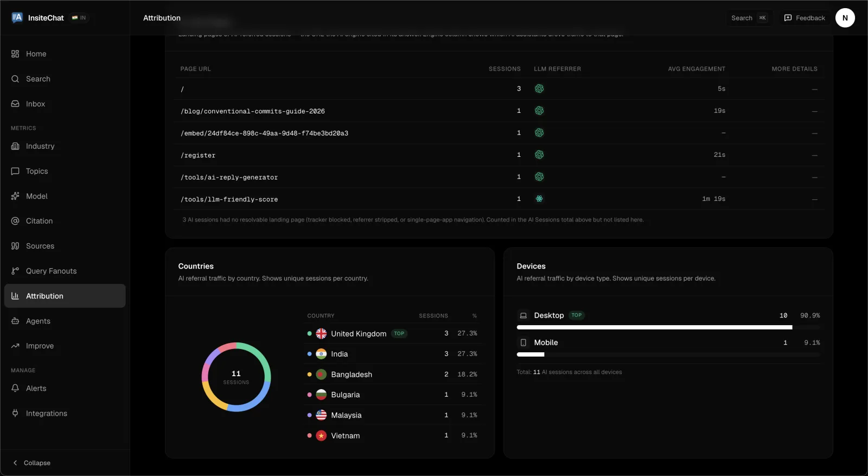Click ChatGPT referrer icon in /register row
Viewport: 868px width, 476px height.
(x=539, y=155)
